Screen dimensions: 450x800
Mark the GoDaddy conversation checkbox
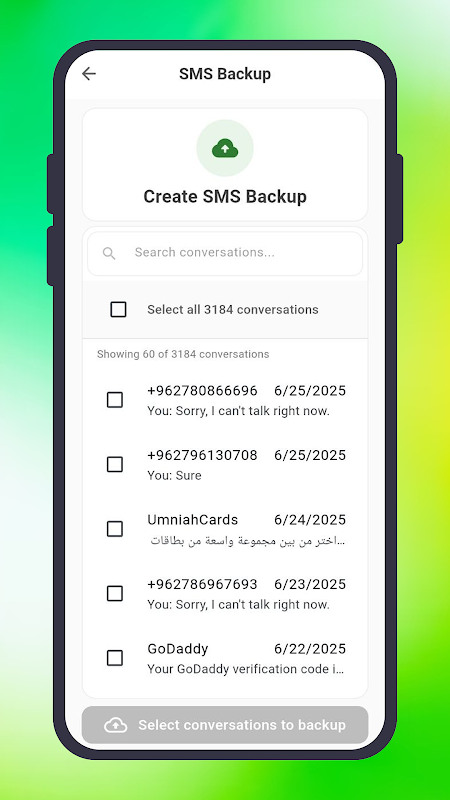[115, 658]
